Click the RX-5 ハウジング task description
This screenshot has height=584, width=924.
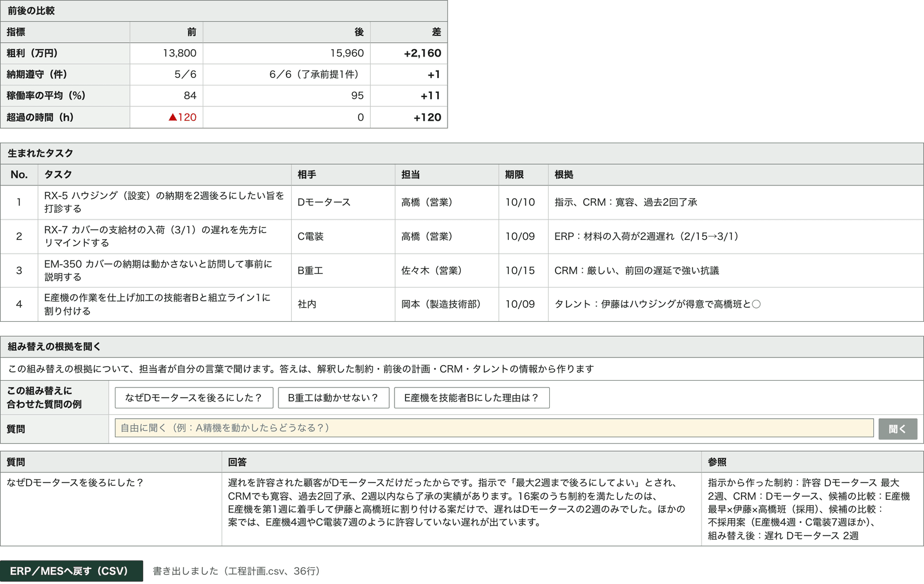coord(165,202)
